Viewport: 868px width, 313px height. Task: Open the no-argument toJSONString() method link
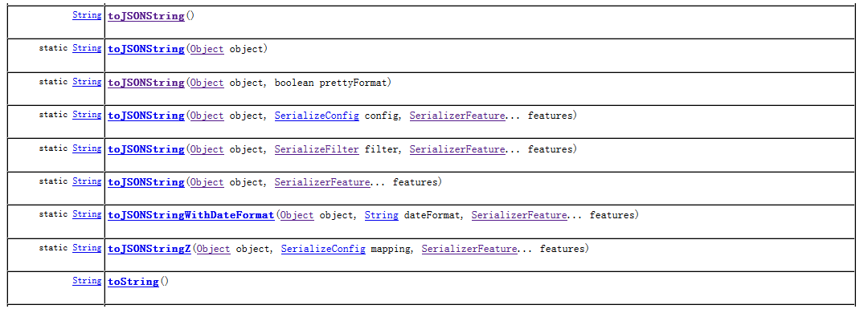[146, 16]
